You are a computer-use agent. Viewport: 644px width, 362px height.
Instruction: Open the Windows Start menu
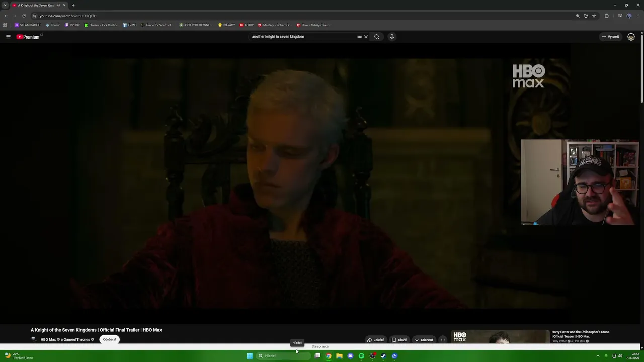pos(250,356)
